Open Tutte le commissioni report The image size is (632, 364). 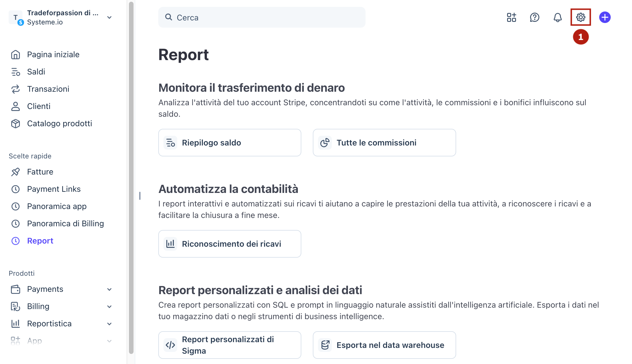click(x=384, y=143)
